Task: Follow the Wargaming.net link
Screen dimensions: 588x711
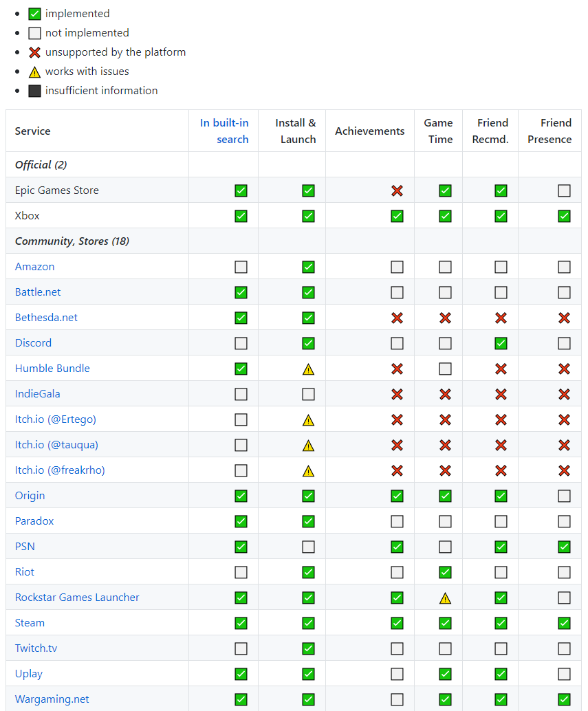Action: (52, 699)
